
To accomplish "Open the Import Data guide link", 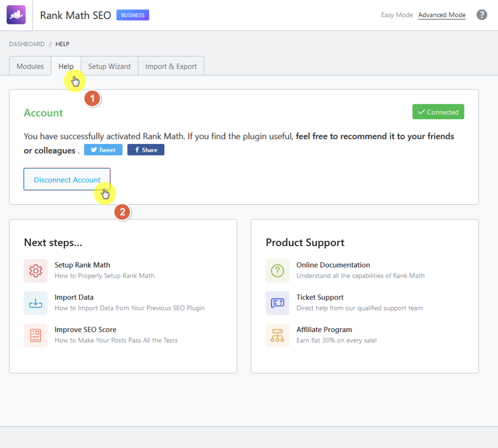I will (x=74, y=297).
